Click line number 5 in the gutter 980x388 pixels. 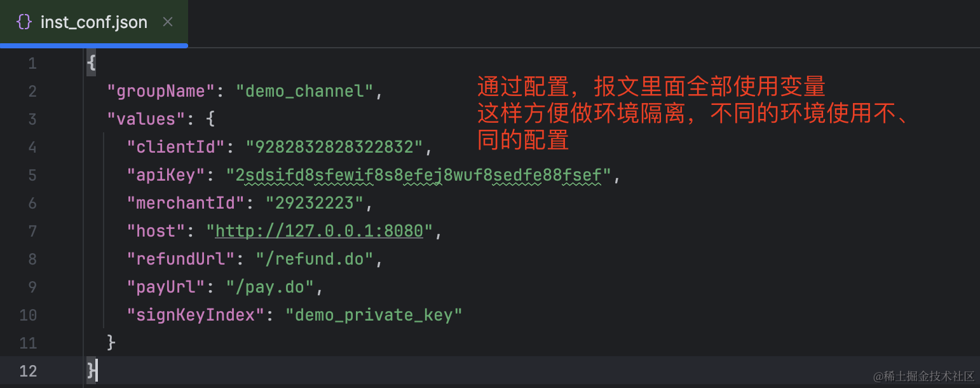(x=32, y=175)
